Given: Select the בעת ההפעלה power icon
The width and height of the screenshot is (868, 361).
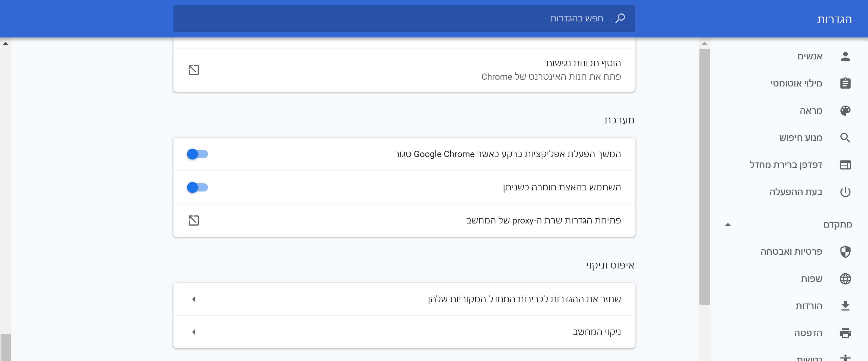Looking at the screenshot, I should click(846, 191).
